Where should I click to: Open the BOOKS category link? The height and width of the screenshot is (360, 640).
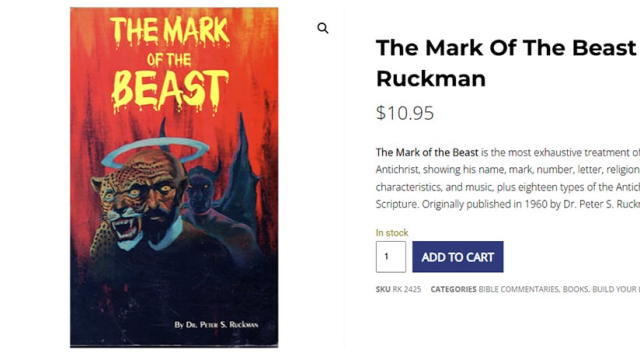(576, 289)
